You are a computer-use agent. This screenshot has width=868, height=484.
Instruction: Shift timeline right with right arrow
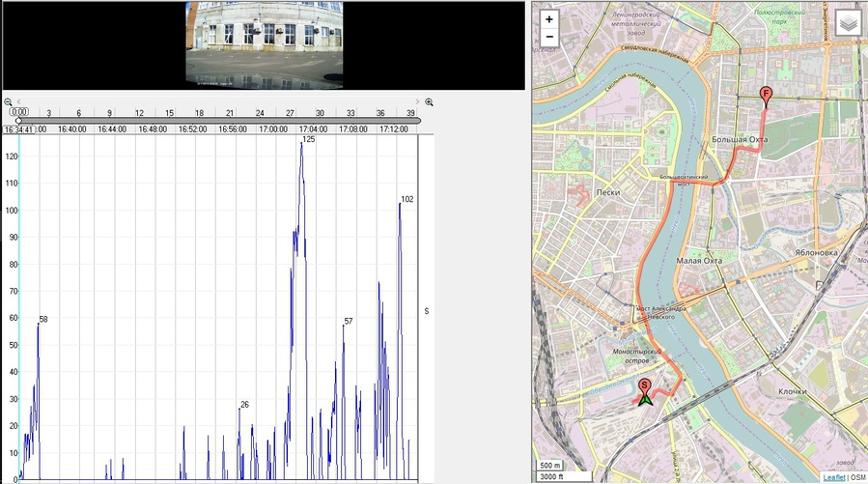pos(417,101)
